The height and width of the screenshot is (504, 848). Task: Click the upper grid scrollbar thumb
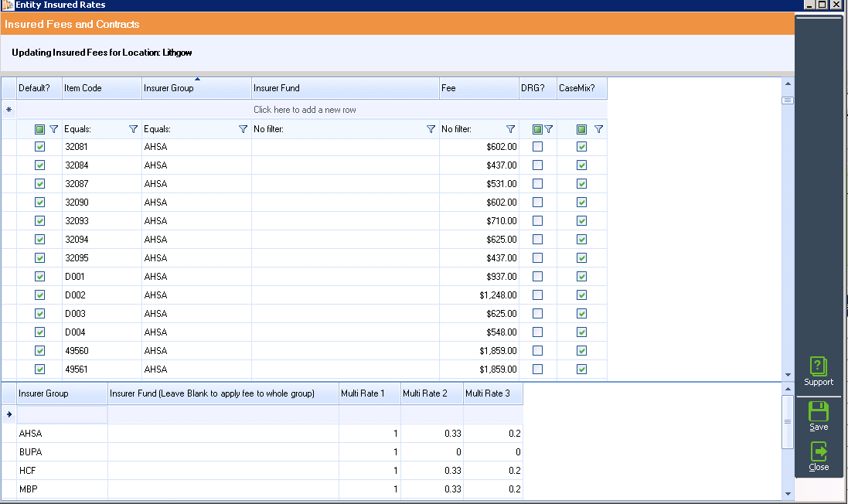pos(788,100)
